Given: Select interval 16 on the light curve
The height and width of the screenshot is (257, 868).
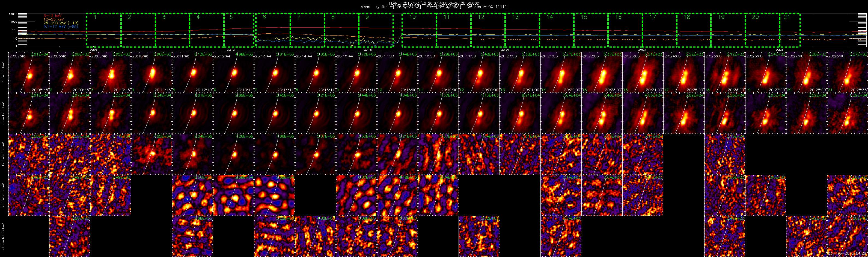Looking at the screenshot, I should point(625,30).
